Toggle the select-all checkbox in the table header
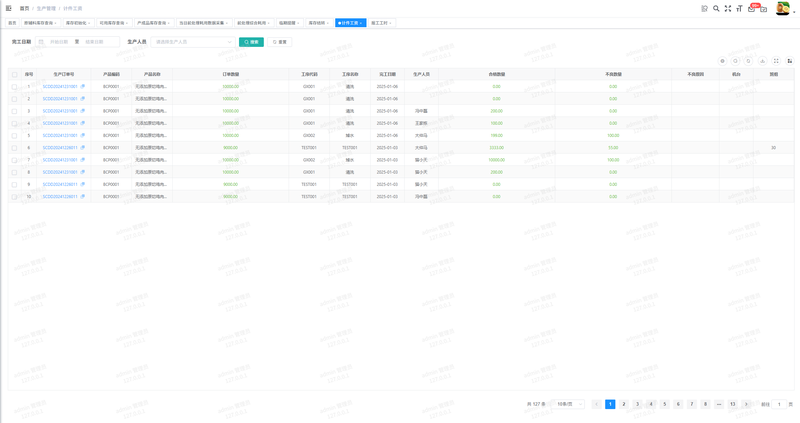Screen dimensions: 800x423 14,74
